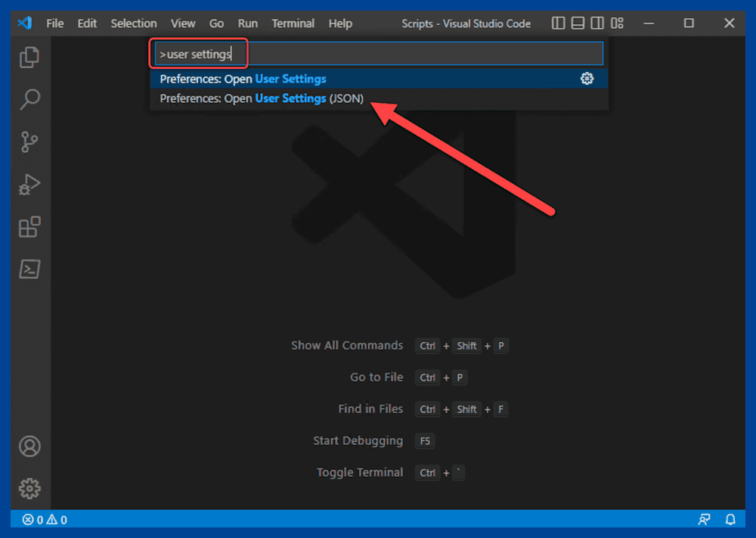Open the Source Control view
756x538 pixels.
click(29, 142)
